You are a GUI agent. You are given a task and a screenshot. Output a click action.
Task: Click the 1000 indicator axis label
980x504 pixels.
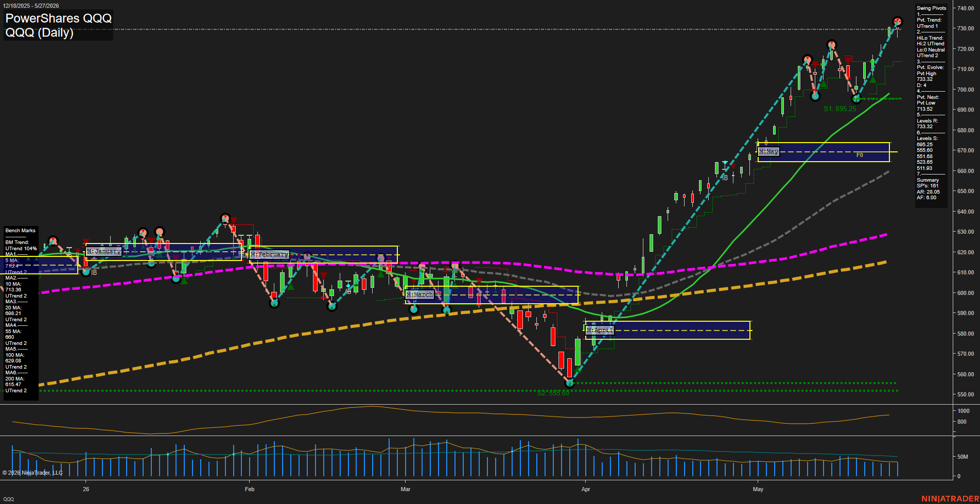pos(964,411)
